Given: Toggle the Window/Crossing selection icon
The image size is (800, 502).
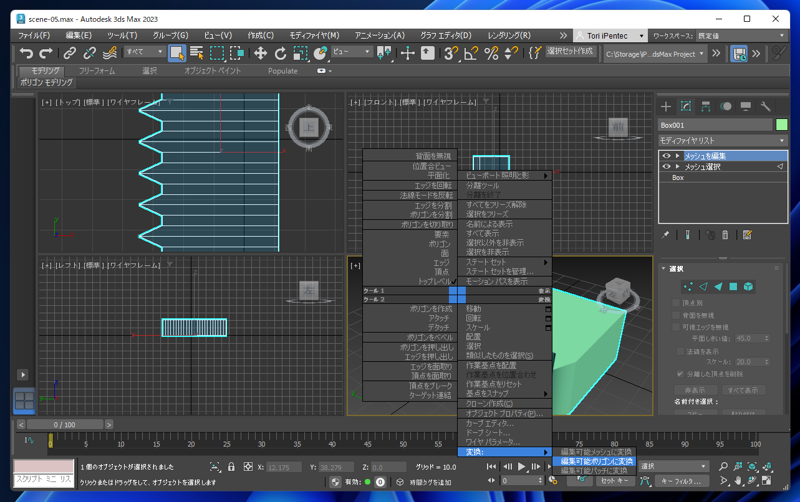Looking at the screenshot, I should pos(237,53).
